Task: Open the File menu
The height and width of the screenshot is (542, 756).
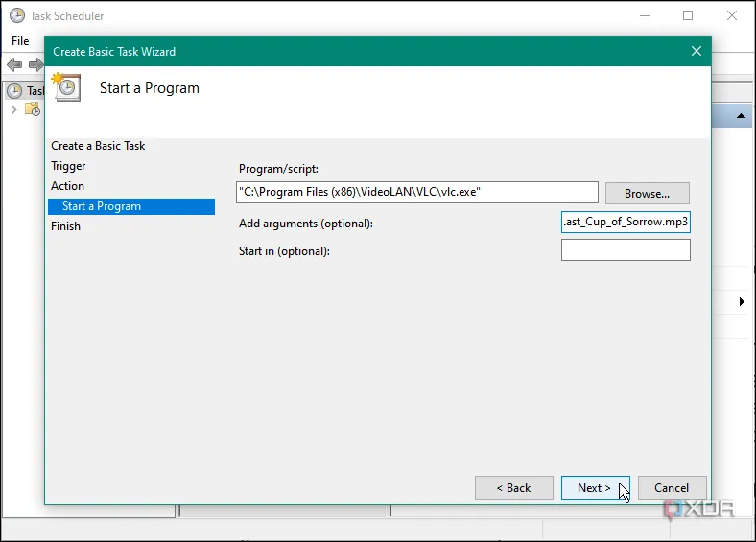Action: (x=20, y=41)
